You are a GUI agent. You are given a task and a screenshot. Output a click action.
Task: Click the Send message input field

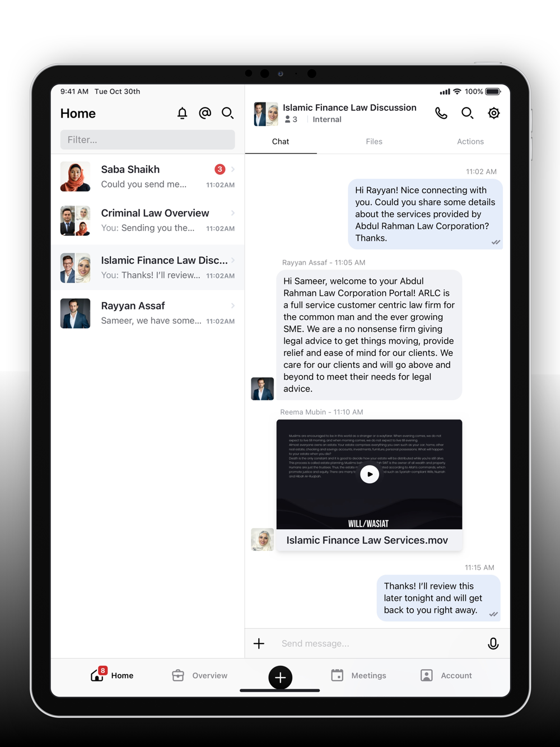pyautogui.click(x=378, y=643)
